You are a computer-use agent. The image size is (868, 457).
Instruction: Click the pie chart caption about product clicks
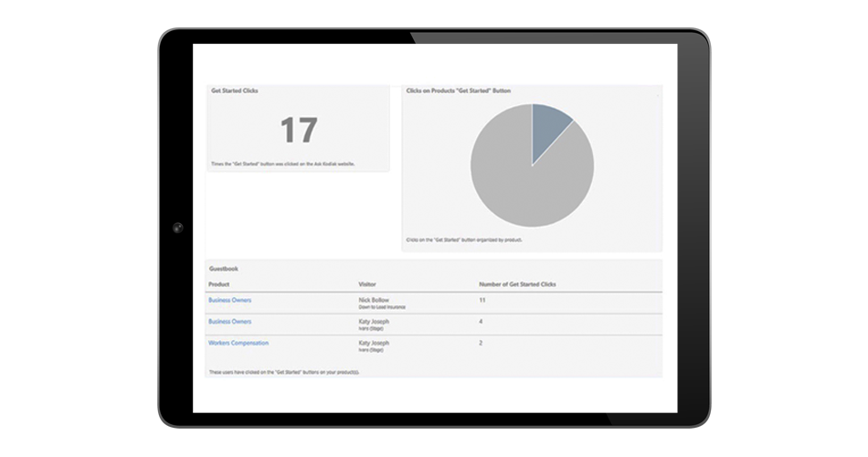click(x=464, y=239)
